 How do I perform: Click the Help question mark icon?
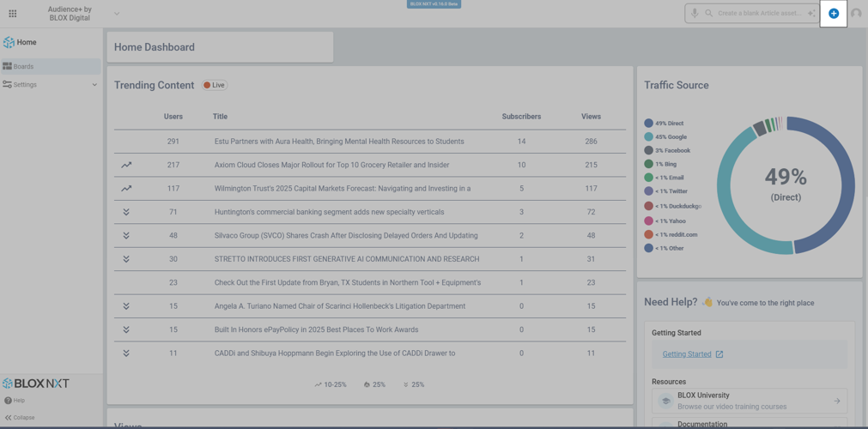point(9,401)
